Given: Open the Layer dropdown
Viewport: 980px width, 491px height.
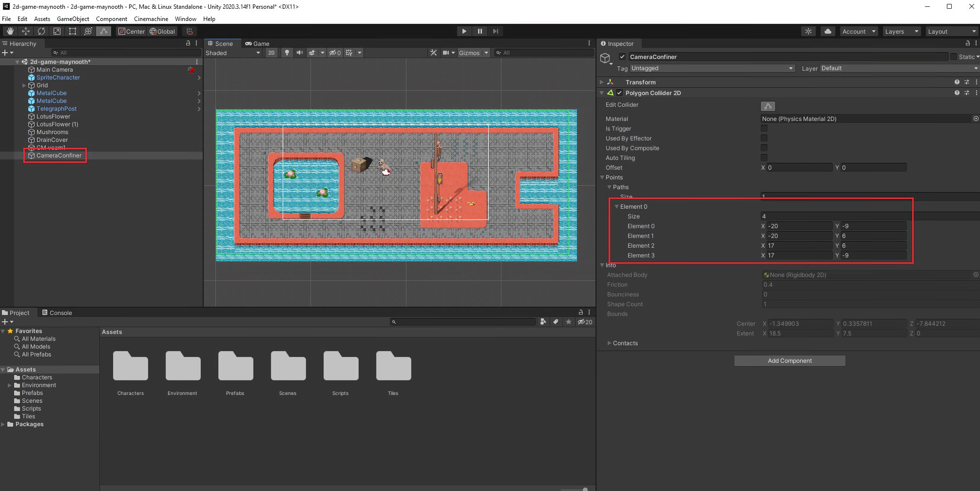Looking at the screenshot, I should pos(899,68).
